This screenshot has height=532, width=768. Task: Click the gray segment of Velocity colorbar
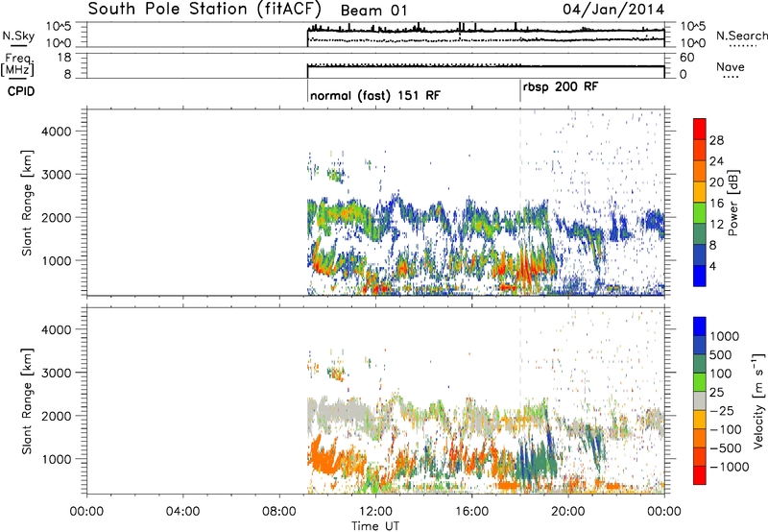[700, 400]
